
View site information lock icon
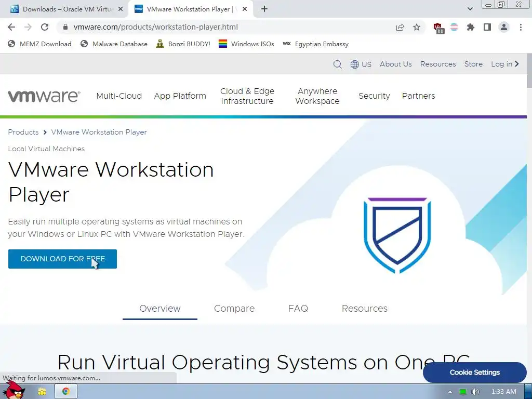click(66, 27)
